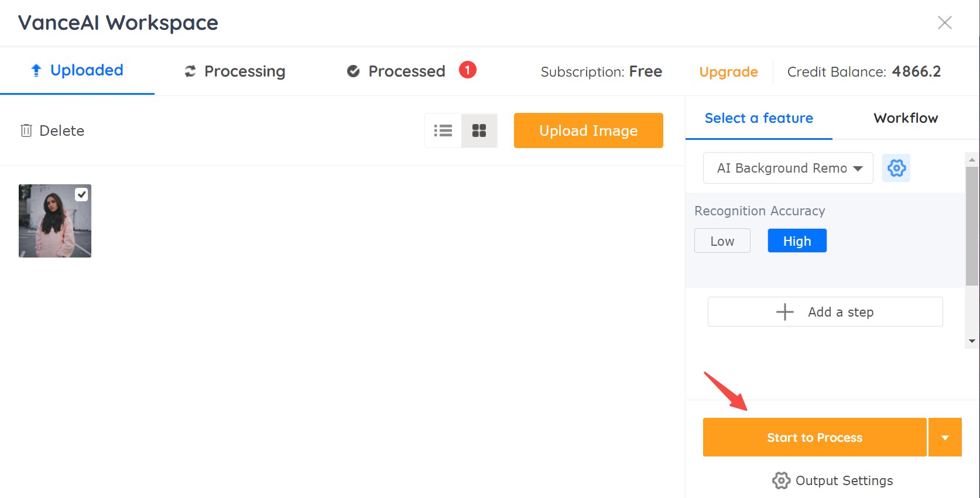Click the Processing refresh arrows icon

coord(190,71)
